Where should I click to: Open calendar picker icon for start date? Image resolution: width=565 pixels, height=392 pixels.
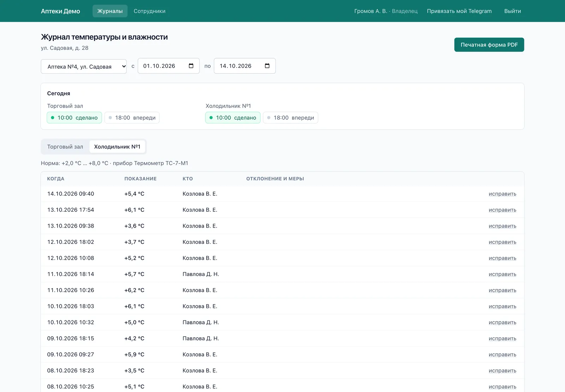click(x=191, y=66)
